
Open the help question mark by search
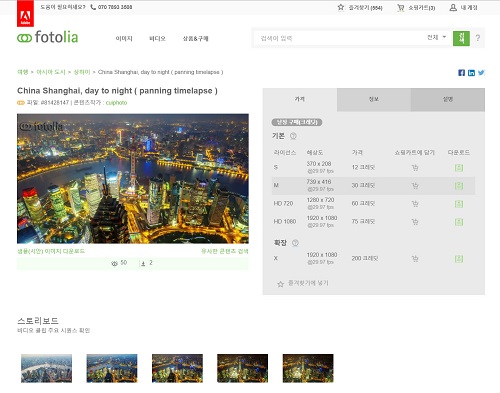tap(478, 38)
